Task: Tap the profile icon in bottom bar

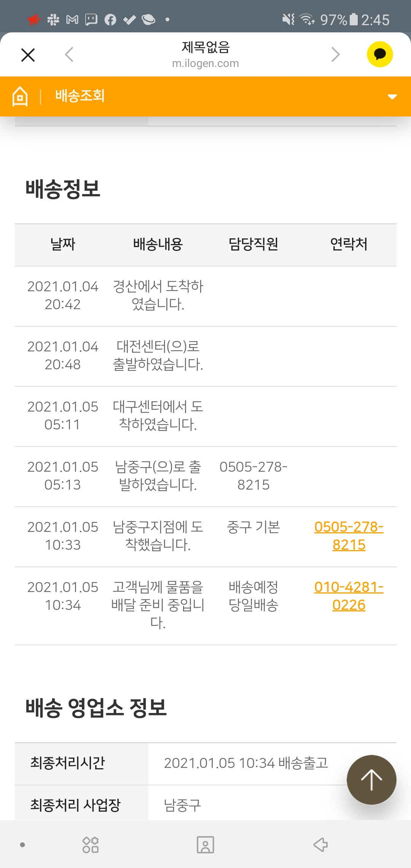Action: 205,845
